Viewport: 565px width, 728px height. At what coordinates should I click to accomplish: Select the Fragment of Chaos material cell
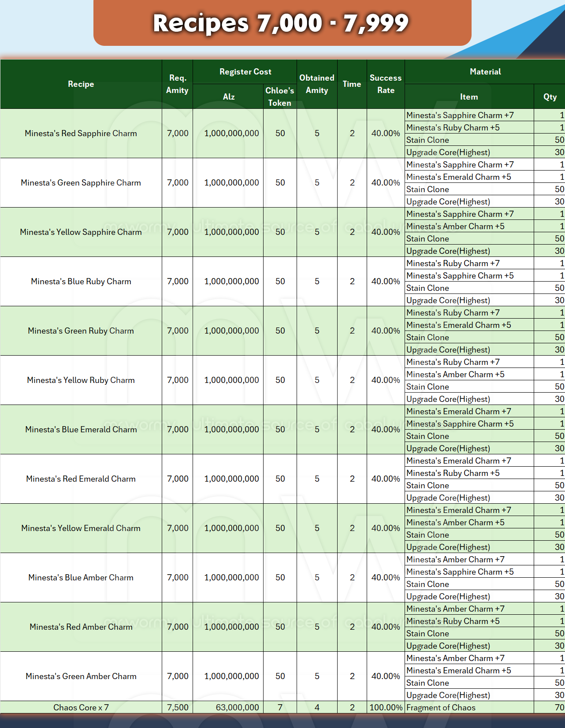469,708
